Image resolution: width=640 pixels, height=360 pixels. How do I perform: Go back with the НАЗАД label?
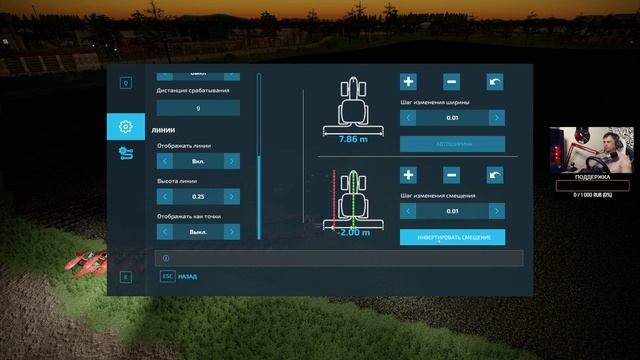coord(187,277)
